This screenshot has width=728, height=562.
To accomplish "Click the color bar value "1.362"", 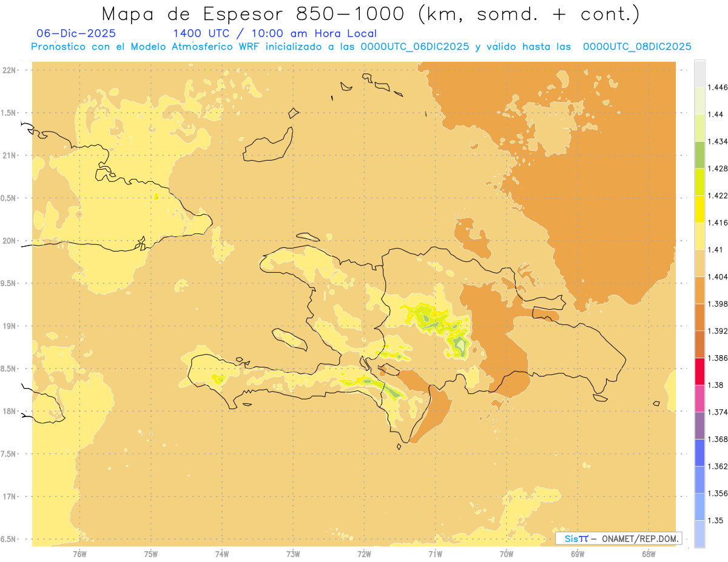I will (718, 466).
